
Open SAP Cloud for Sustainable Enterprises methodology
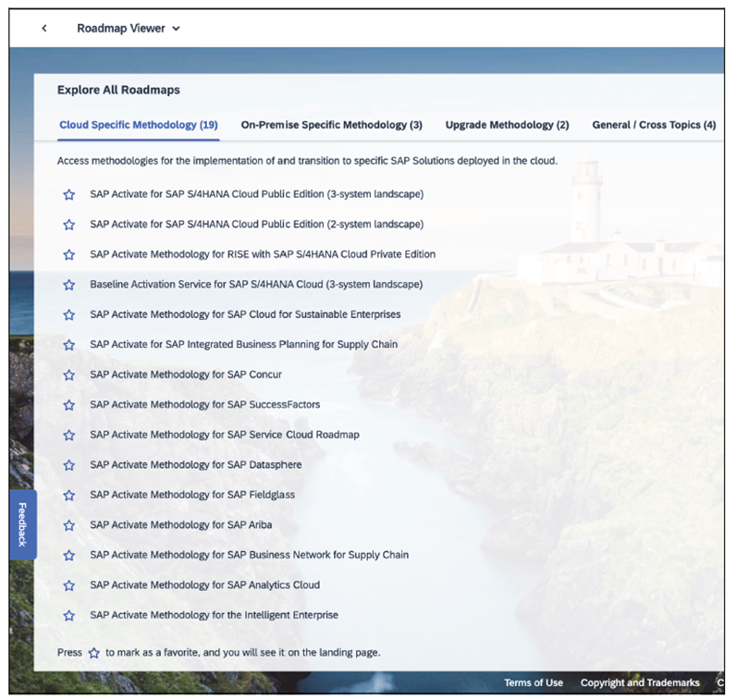coord(246,314)
